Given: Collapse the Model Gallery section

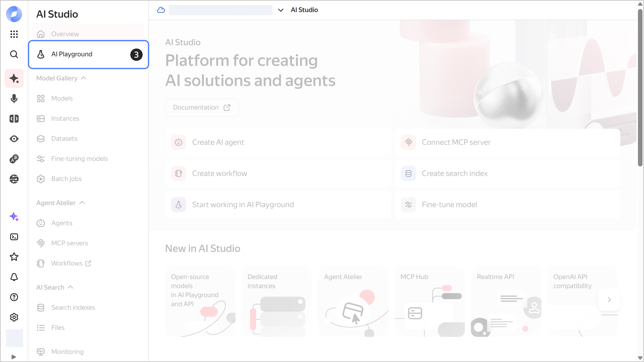Looking at the screenshot, I should 84,78.
